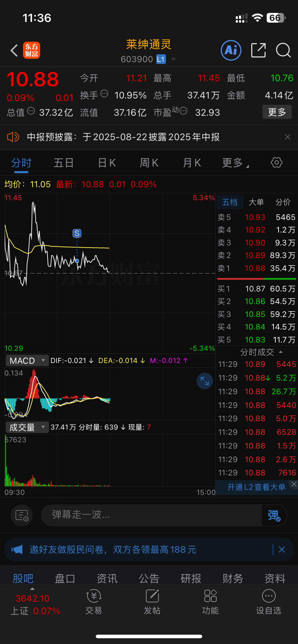Switch to the 月K chart tab
Viewport: 298px width, 644px height.
(192, 163)
